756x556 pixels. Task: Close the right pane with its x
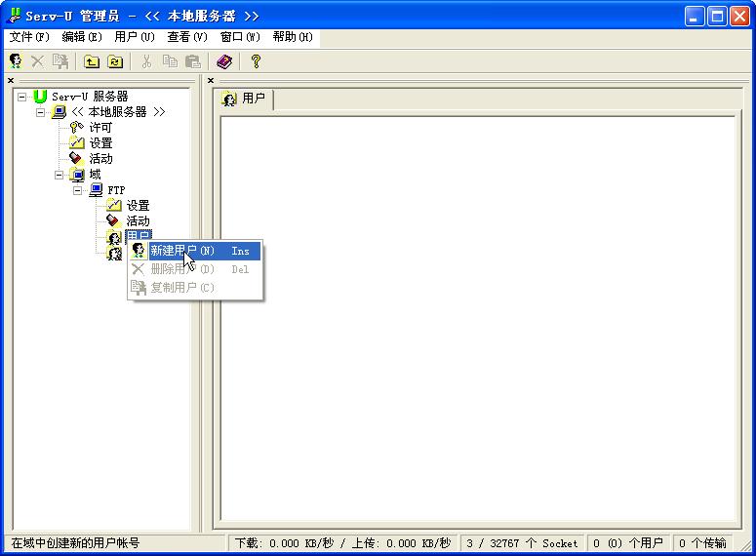tap(211, 81)
